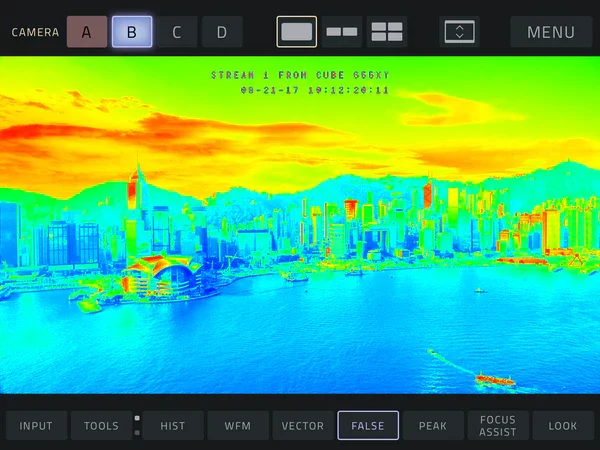The height and width of the screenshot is (450, 600).
Task: Select camera B
Action: [132, 32]
